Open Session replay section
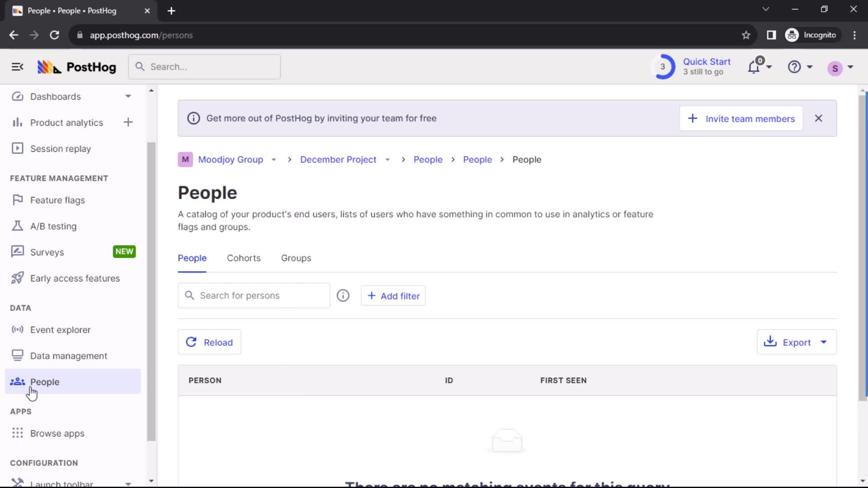Screen dimensions: 868x488 60,148
